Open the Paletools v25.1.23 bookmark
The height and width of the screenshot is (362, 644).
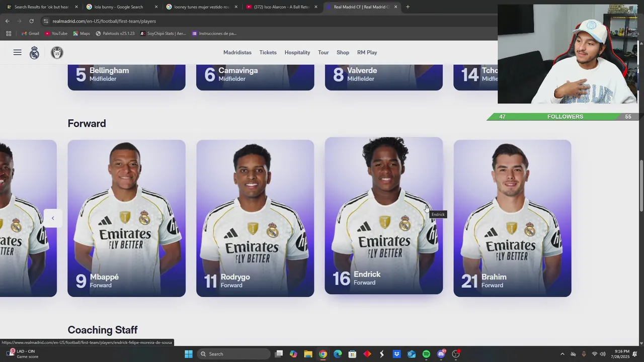(x=115, y=34)
